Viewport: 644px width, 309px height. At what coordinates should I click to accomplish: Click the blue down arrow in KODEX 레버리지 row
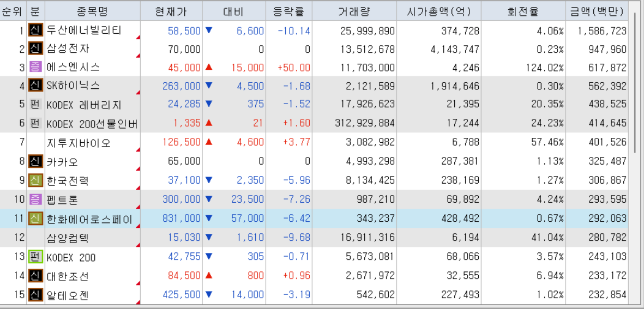pos(209,104)
